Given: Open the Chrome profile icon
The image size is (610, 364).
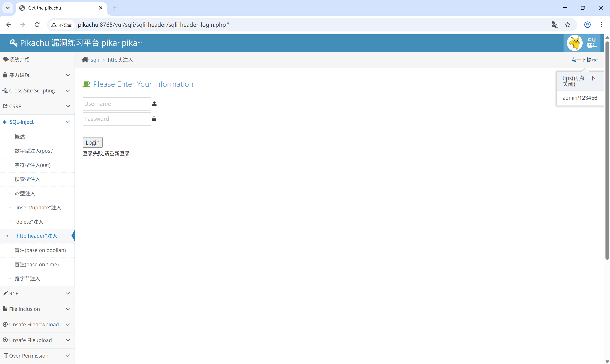Looking at the screenshot, I should 587,25.
